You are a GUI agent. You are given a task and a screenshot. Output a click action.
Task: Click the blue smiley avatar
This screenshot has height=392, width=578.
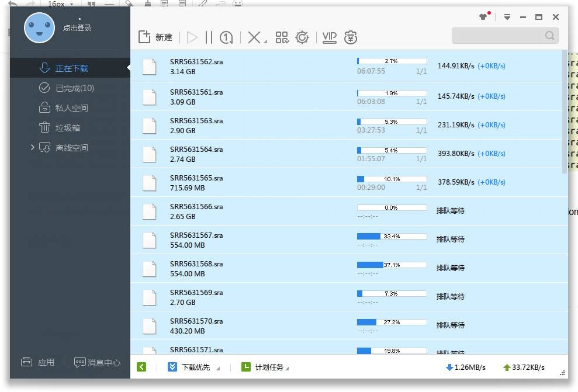coord(39,27)
